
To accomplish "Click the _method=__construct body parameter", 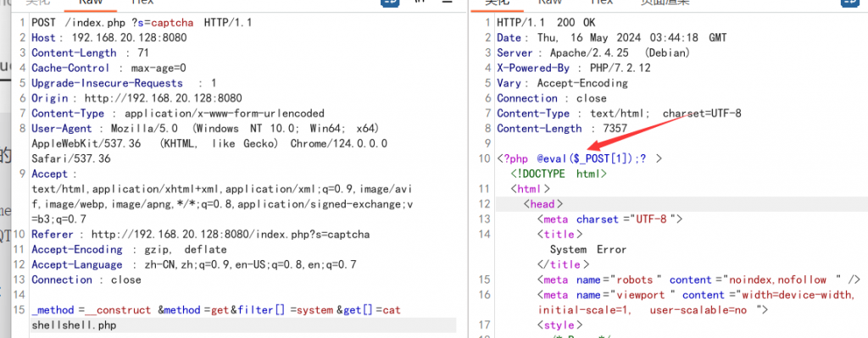I will coord(91,310).
